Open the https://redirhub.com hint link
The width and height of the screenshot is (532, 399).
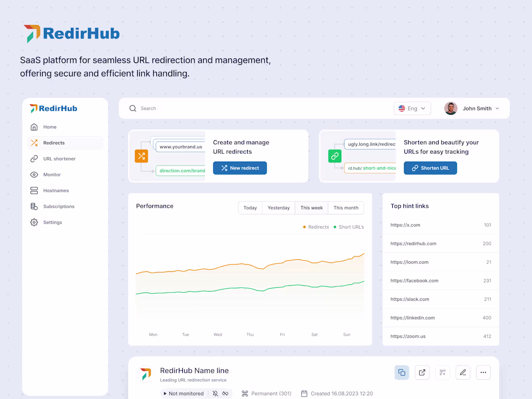coord(414,243)
